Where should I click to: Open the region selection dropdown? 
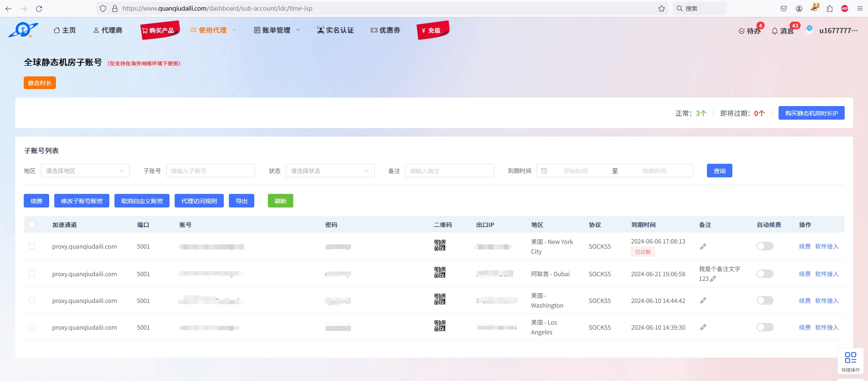[85, 171]
